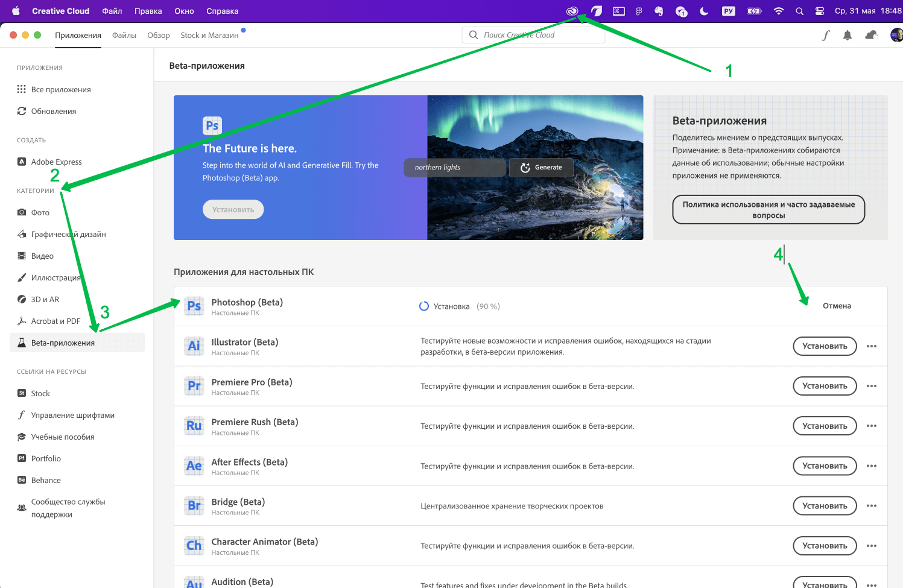Click the Premiere Pro (Beta) Pr icon
Image resolution: width=903 pixels, height=588 pixels.
tap(194, 386)
